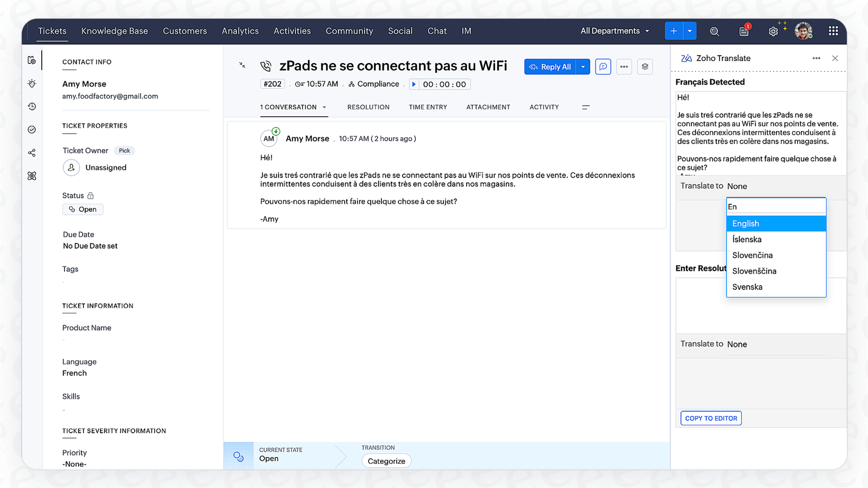Open the global search magnifier icon

click(715, 31)
